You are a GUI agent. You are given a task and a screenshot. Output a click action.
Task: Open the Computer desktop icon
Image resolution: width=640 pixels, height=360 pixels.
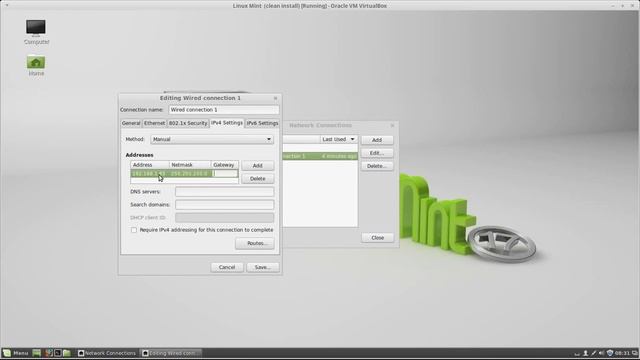pyautogui.click(x=36, y=32)
